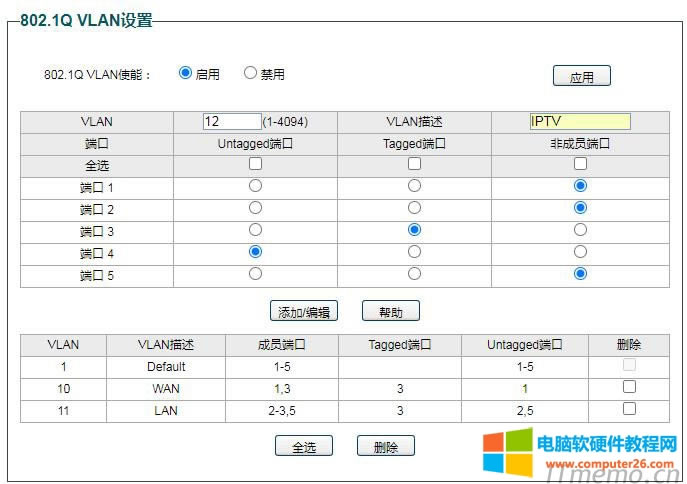Click VLAN ID 11 in the table
This screenshot has height=484, width=687.
pyautogui.click(x=64, y=410)
